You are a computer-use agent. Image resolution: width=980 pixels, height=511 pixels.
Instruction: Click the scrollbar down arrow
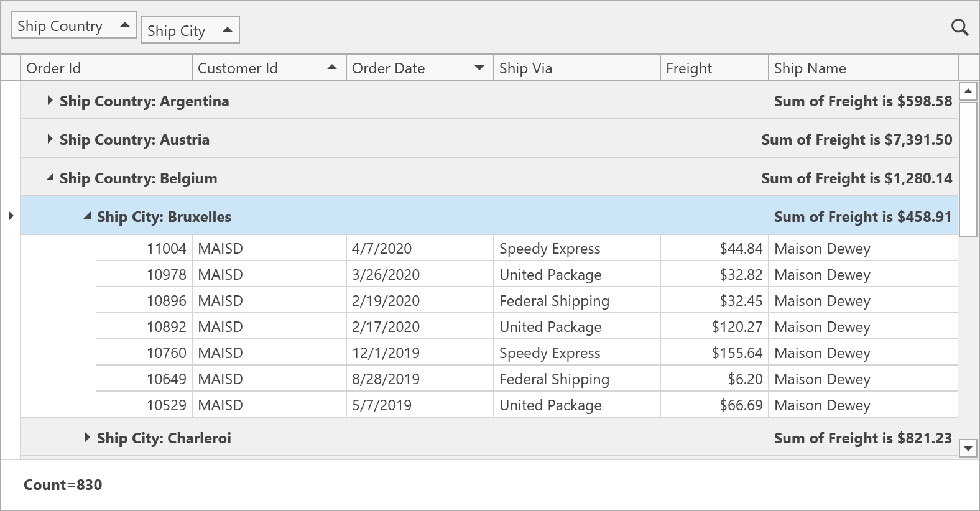click(968, 448)
